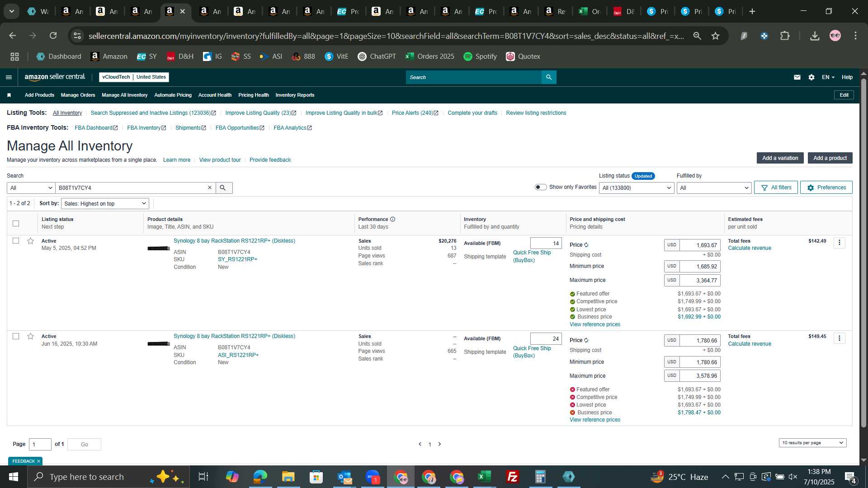Click price sync icon for 1,780.66 row
Screen dimensions: 868x488
pyautogui.click(x=586, y=340)
